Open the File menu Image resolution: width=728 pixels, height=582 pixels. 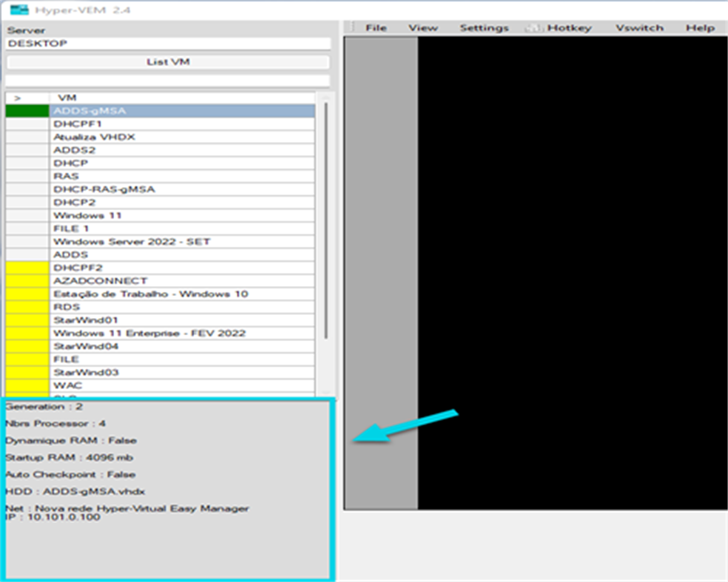(376, 28)
